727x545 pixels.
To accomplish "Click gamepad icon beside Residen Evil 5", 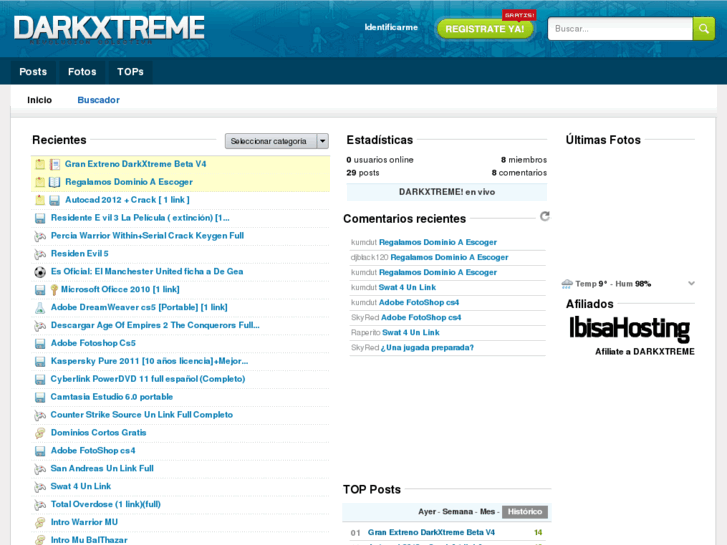I will tap(40, 254).
